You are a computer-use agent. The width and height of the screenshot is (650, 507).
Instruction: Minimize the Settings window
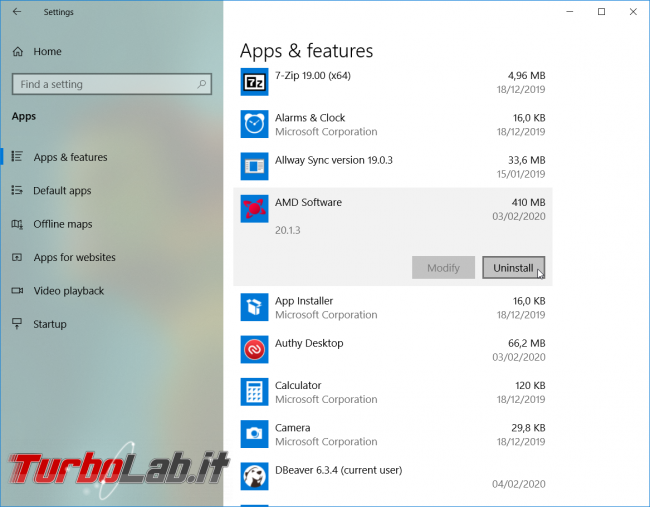click(x=570, y=12)
